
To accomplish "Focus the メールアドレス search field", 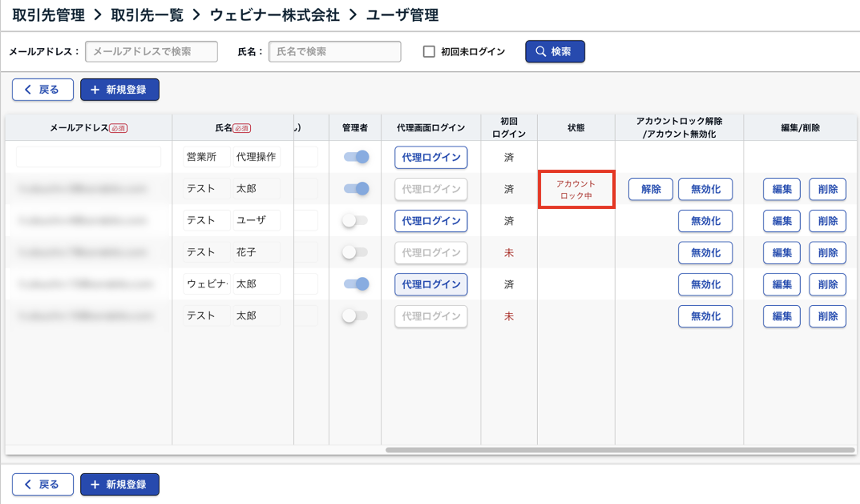I will tap(151, 52).
